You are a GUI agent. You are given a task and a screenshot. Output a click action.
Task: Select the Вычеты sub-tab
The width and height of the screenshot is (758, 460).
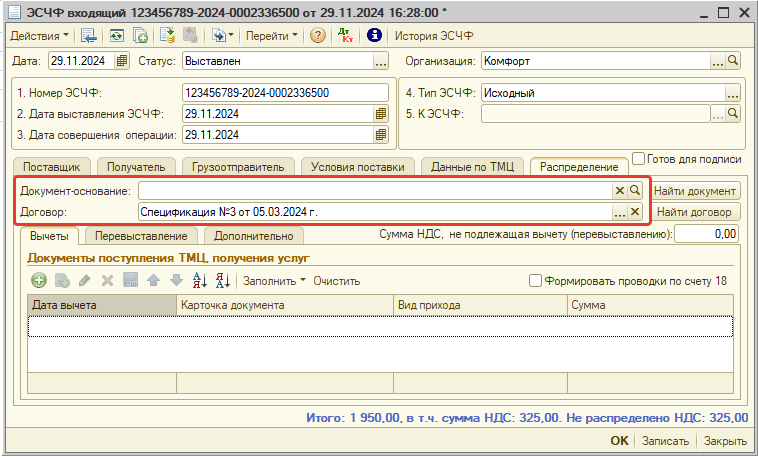click(49, 236)
